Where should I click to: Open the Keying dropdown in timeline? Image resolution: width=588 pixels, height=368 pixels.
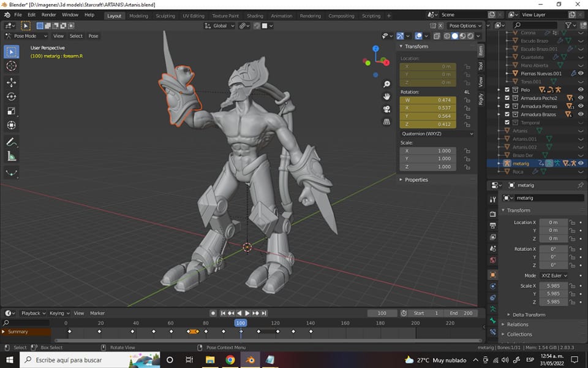coord(59,313)
